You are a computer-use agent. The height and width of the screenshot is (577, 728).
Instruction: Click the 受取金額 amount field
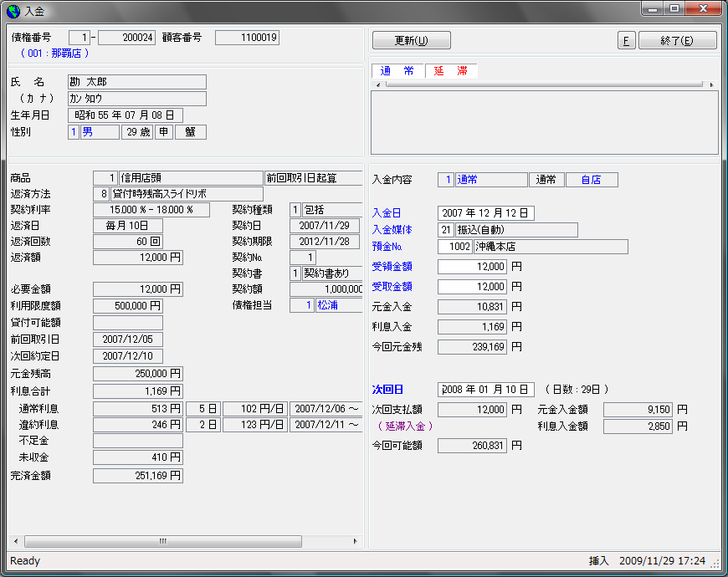472,287
